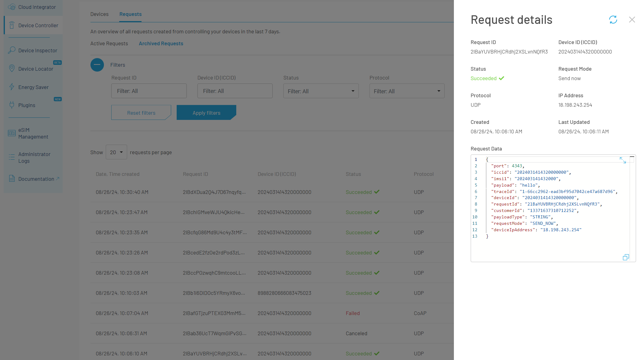
Task: Open Device Inspector from sidebar
Action: point(37,50)
